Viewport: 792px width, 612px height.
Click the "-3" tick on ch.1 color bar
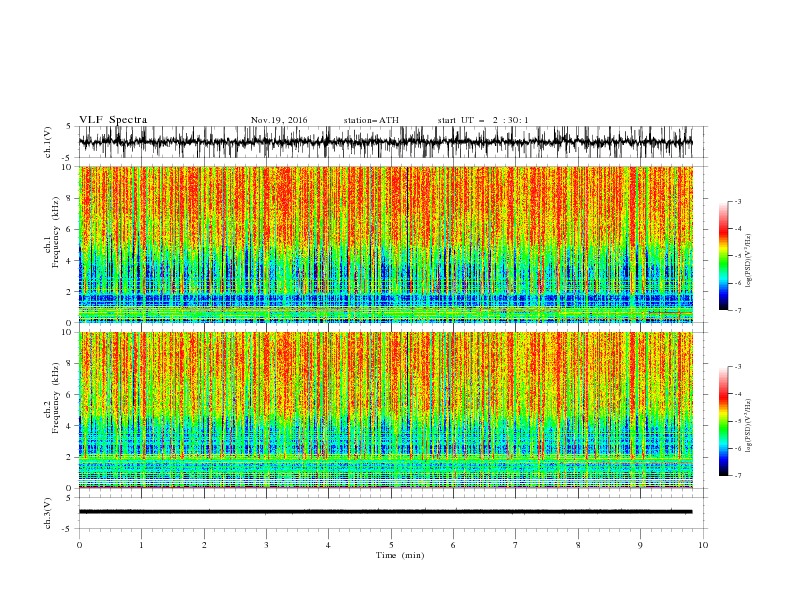[737, 201]
